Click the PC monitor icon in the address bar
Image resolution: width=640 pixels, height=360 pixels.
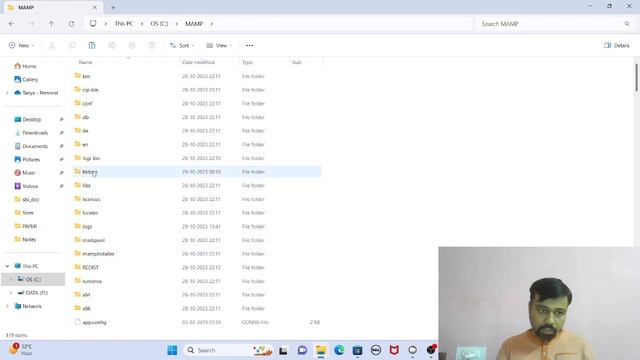point(93,24)
